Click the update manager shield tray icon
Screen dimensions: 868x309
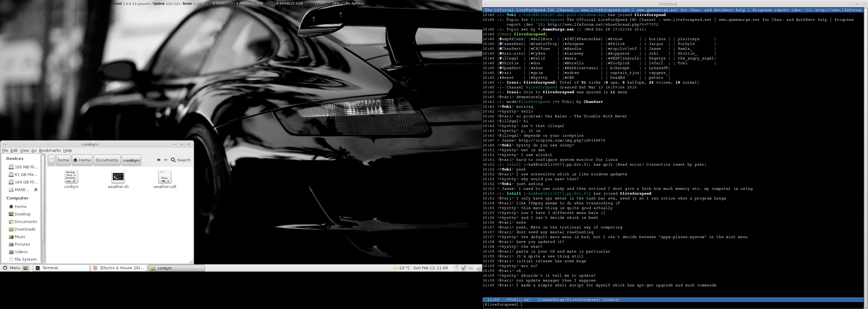tap(463, 268)
